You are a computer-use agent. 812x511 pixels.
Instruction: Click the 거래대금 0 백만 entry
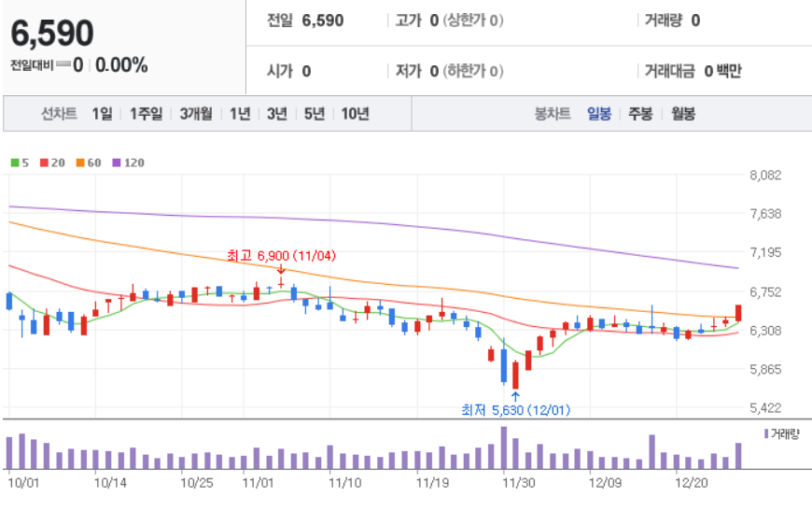pyautogui.click(x=693, y=71)
